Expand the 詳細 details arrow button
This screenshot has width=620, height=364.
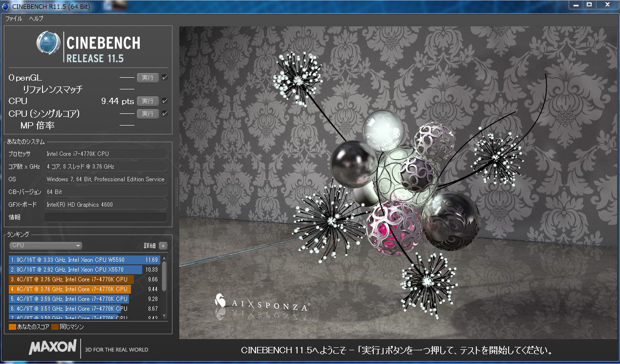click(x=163, y=246)
